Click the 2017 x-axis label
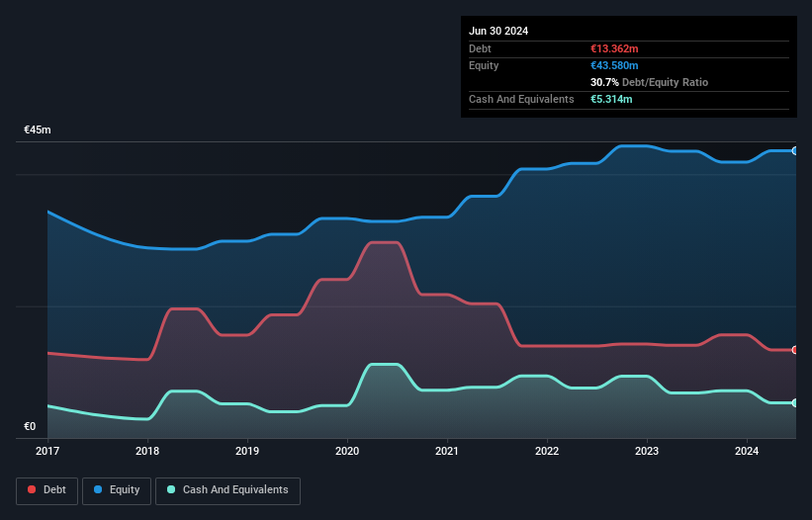This screenshot has width=812, height=520. (47, 451)
